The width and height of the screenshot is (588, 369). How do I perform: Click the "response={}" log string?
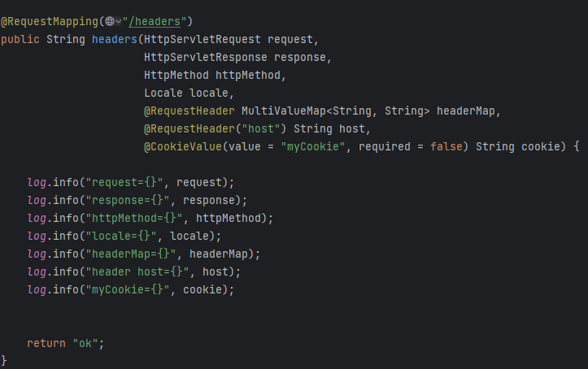point(128,201)
